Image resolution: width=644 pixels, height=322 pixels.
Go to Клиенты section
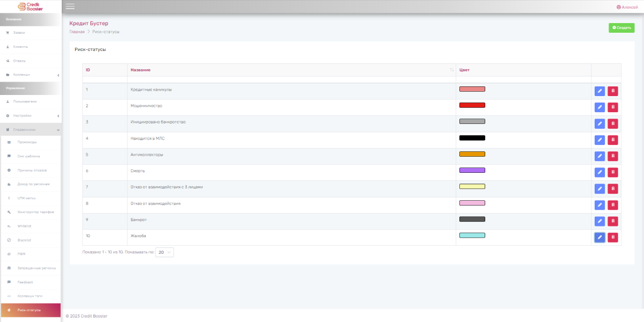[20, 47]
